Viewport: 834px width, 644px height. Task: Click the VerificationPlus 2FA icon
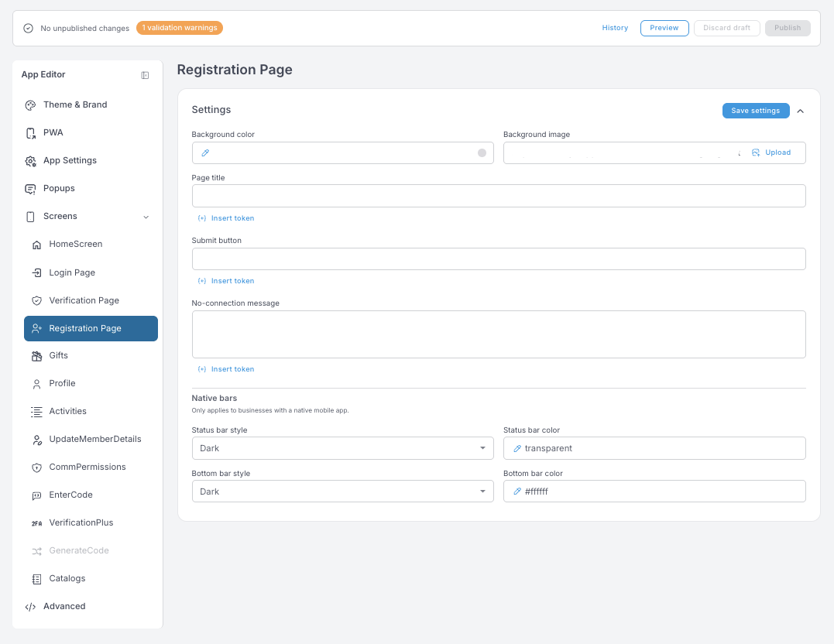(x=36, y=523)
